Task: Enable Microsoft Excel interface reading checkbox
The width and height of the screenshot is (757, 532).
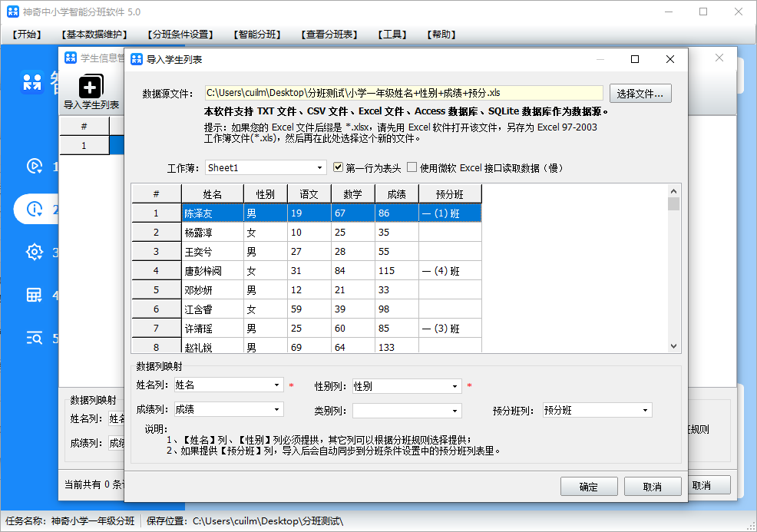Action: (x=412, y=167)
